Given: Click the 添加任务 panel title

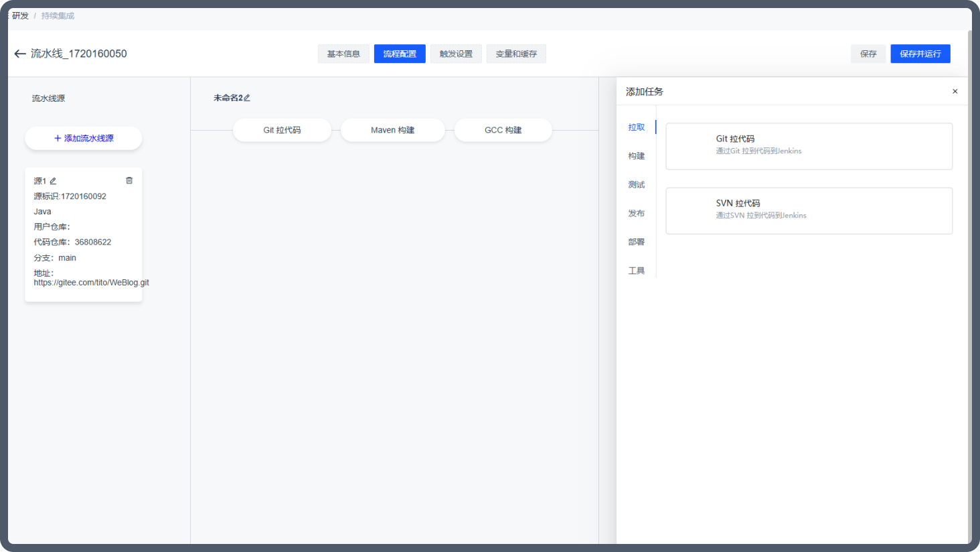Looking at the screenshot, I should click(x=644, y=92).
